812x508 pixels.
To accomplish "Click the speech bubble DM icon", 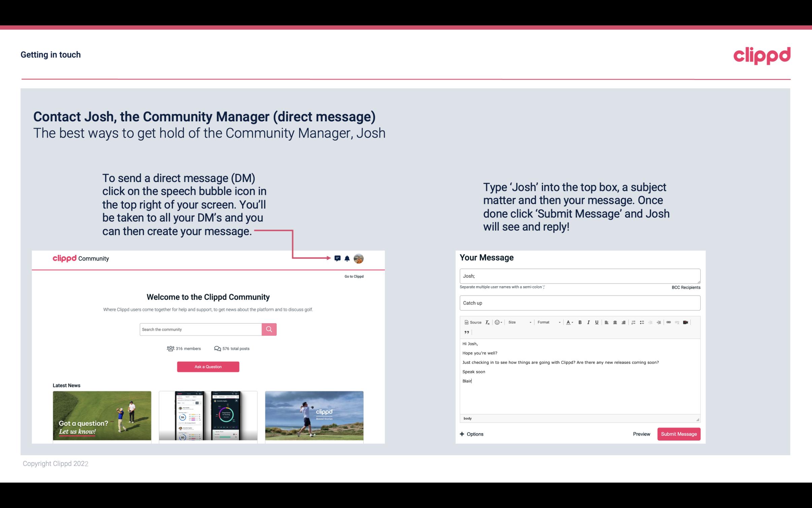I will (x=338, y=258).
